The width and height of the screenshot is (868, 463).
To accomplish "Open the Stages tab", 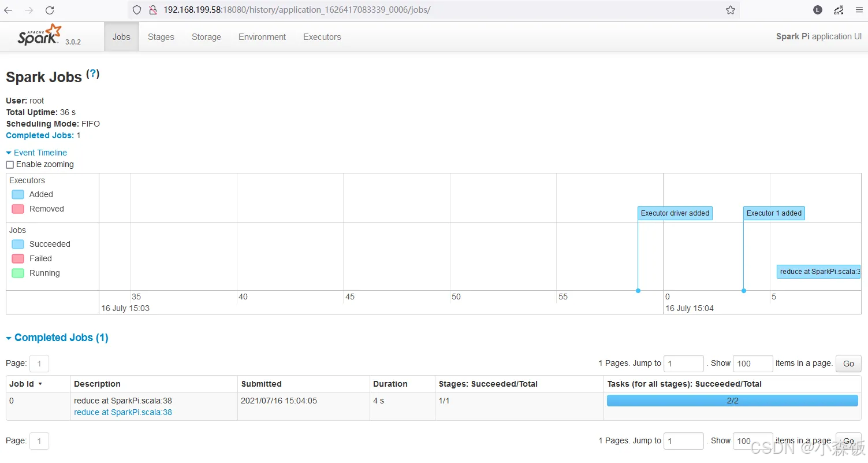I will (x=161, y=37).
